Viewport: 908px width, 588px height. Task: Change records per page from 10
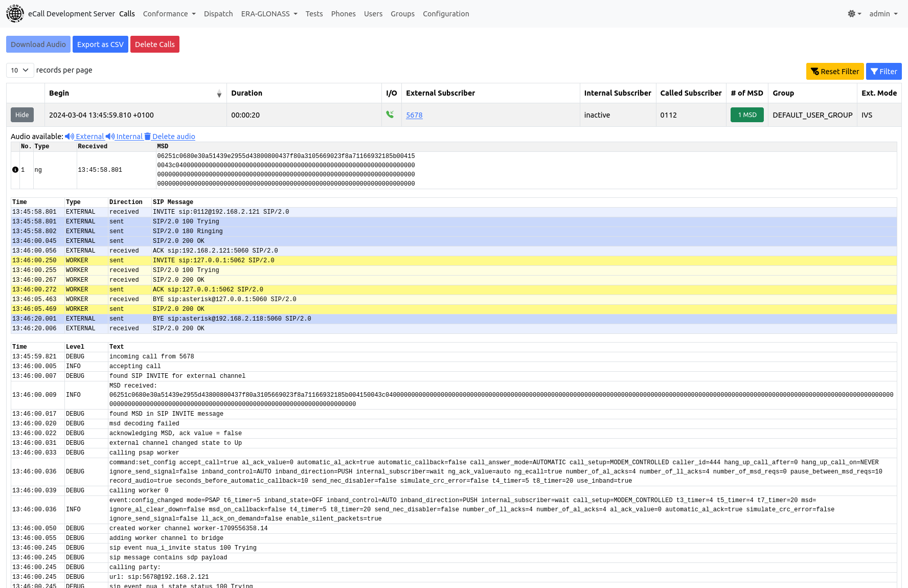click(x=19, y=70)
